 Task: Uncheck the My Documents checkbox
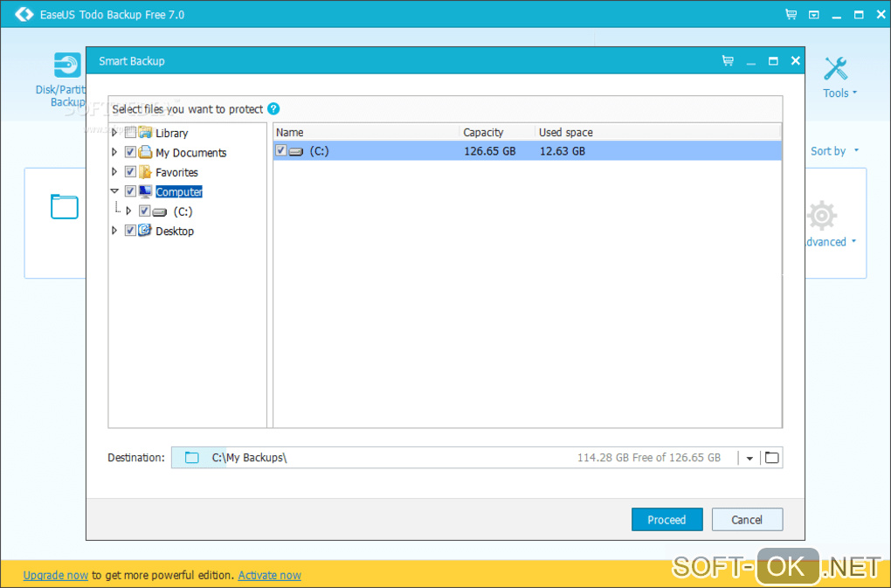[130, 152]
